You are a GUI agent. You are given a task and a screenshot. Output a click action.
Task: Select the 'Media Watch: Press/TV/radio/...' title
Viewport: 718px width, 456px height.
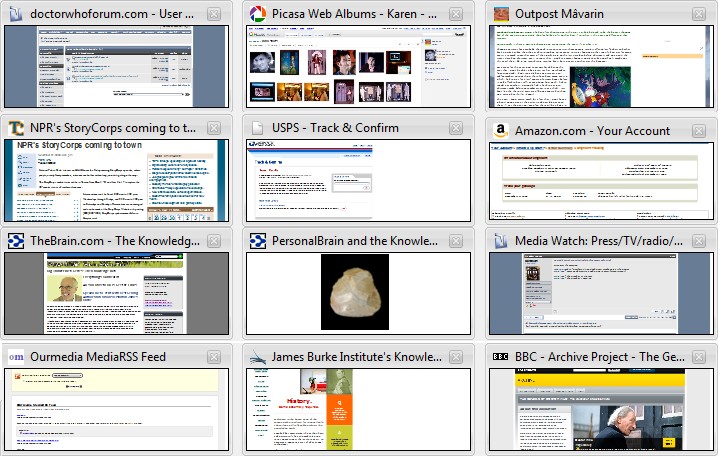[x=598, y=241]
